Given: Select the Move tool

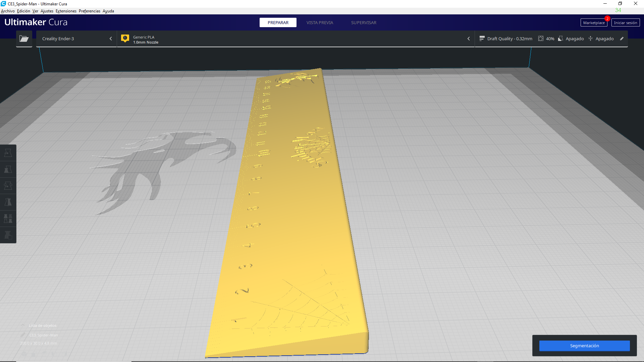Looking at the screenshot, I should click(x=8, y=153).
